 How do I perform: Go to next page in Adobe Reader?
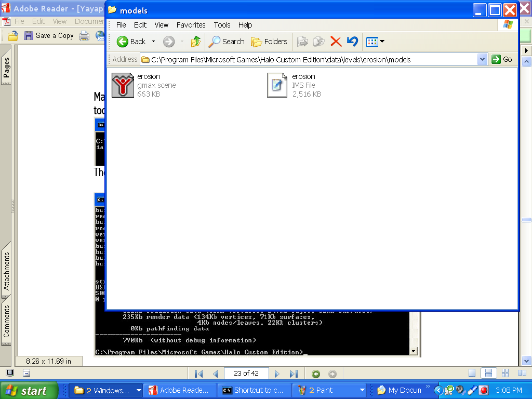[277, 374]
